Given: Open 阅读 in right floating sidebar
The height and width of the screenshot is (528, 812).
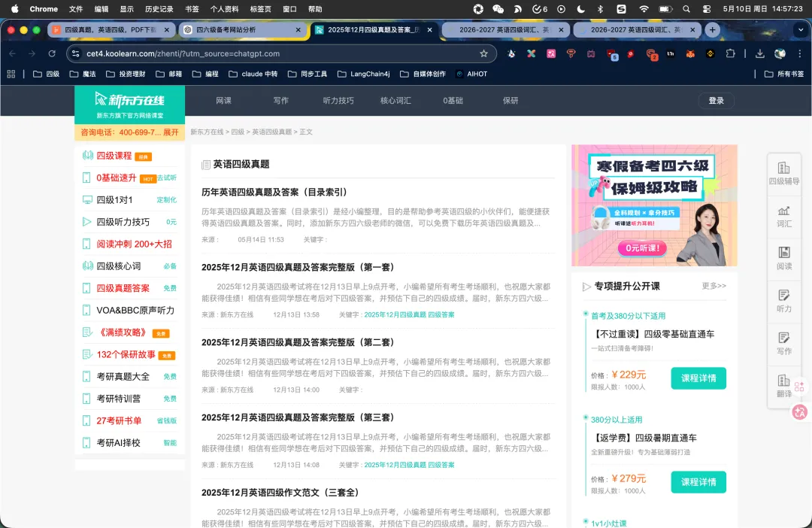Looking at the screenshot, I should [784, 259].
